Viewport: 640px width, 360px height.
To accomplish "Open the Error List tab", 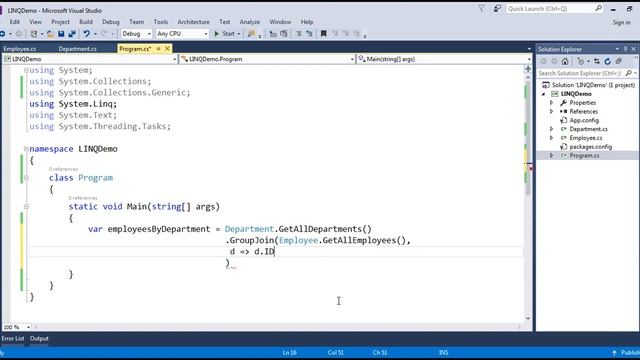I will [x=13, y=338].
